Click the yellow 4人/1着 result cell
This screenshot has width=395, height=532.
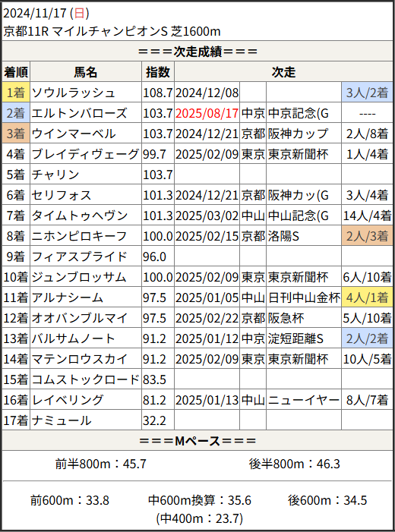[367, 297]
